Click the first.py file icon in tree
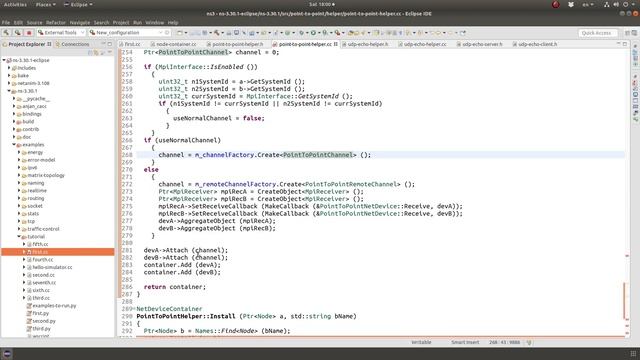This screenshot has height=360, width=640. click(x=29, y=313)
